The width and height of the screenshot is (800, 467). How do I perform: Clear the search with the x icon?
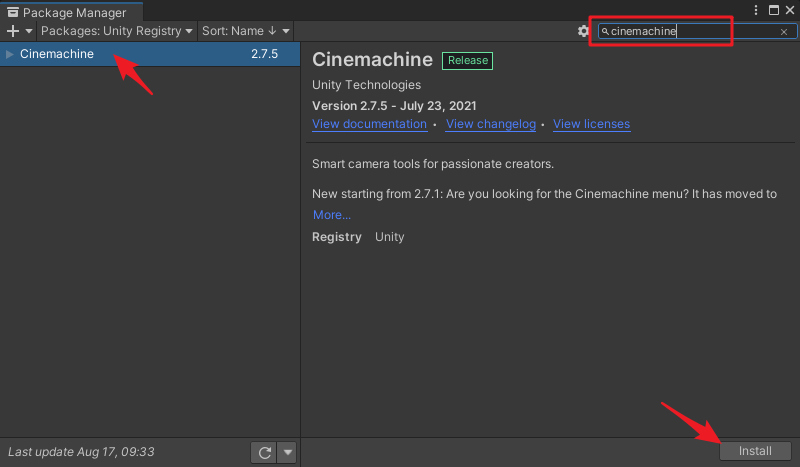[784, 32]
